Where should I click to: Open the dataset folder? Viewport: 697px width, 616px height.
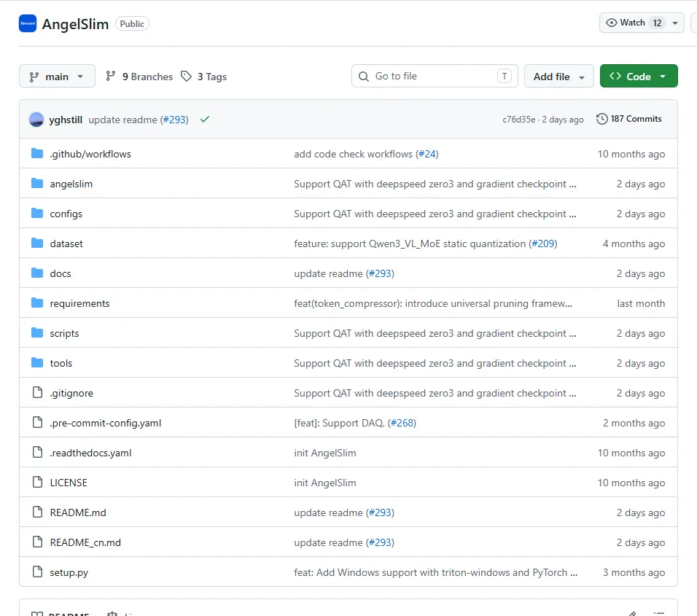(x=66, y=243)
